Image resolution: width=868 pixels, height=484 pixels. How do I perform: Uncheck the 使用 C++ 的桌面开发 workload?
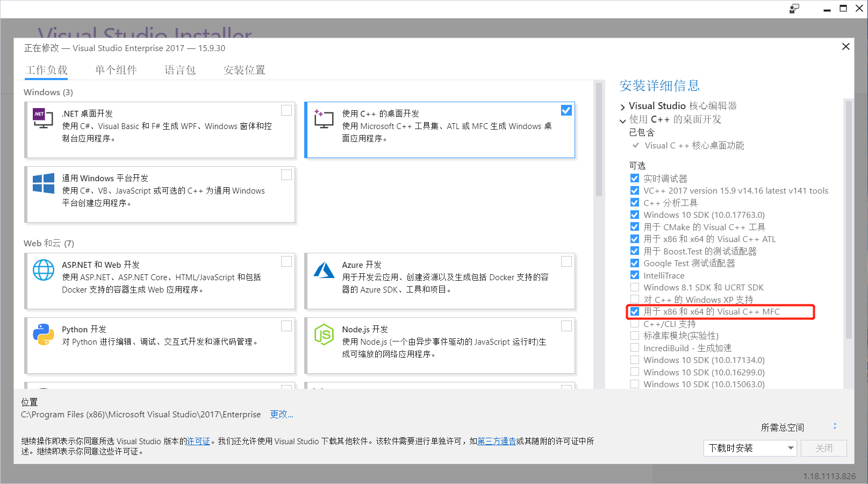pyautogui.click(x=566, y=110)
